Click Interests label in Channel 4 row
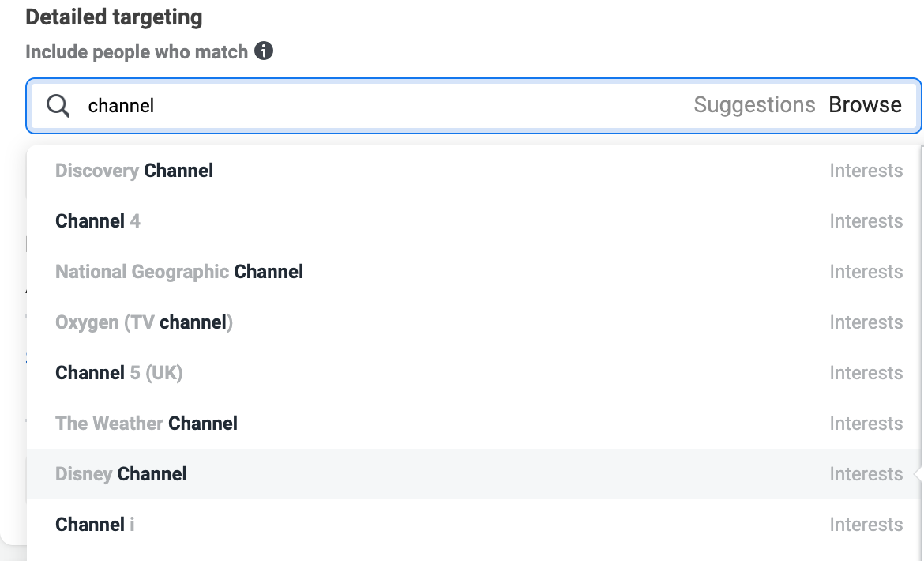This screenshot has height=561, width=924. pyautogui.click(x=866, y=221)
